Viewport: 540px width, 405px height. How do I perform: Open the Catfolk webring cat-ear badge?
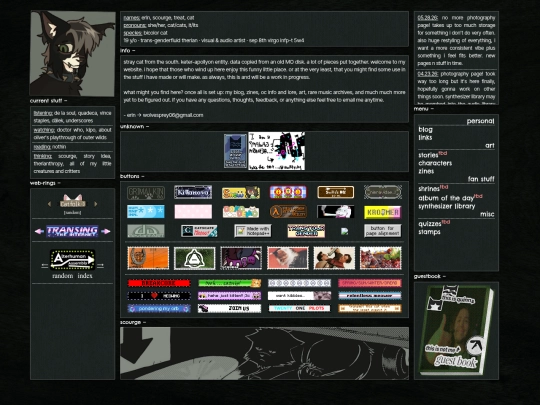(x=72, y=201)
